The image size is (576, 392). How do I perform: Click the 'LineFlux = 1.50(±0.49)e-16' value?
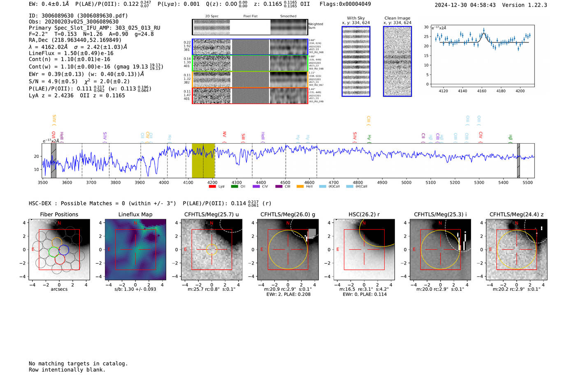[x=71, y=53]
